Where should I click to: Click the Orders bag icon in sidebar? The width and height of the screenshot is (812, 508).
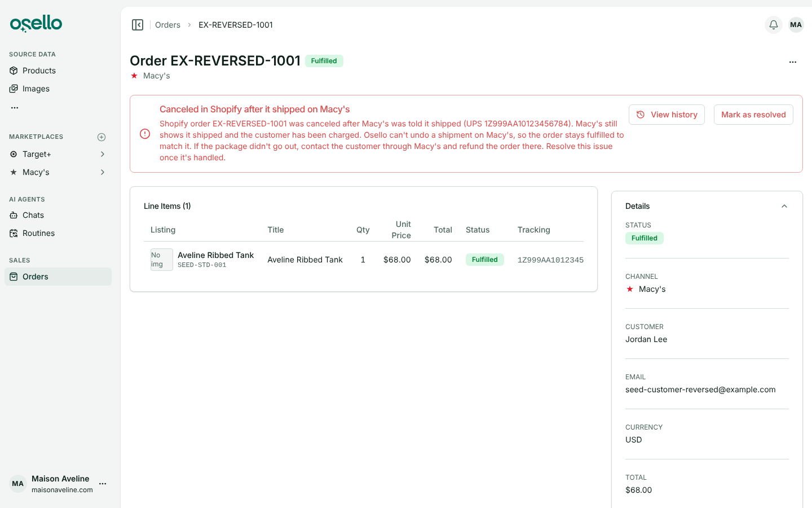(x=14, y=277)
